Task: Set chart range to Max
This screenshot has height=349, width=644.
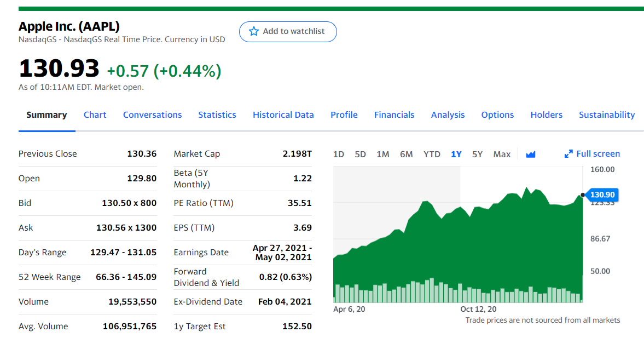Action: 502,154
